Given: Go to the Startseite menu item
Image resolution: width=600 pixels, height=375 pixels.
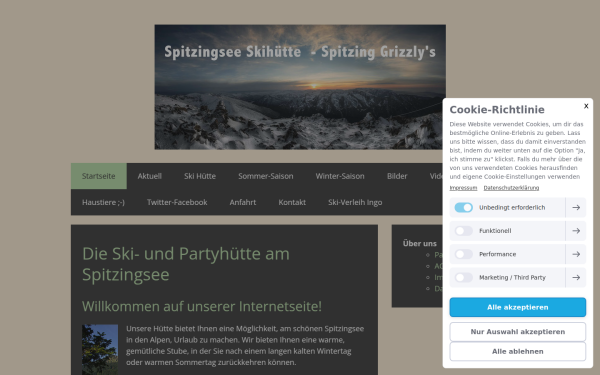Looking at the screenshot, I should point(99,176).
